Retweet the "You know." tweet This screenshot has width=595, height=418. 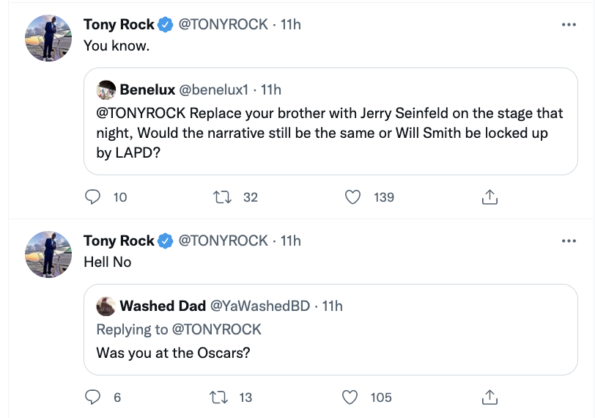(222, 197)
